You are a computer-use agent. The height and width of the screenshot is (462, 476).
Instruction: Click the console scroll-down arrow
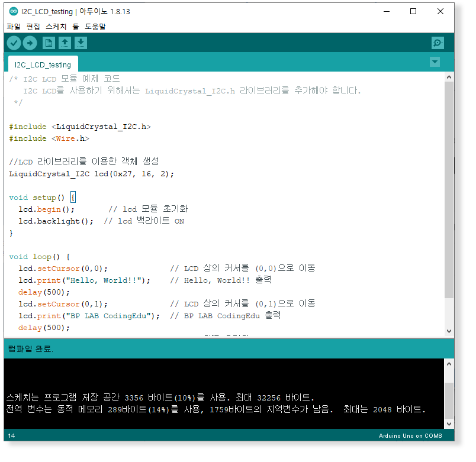point(449,424)
